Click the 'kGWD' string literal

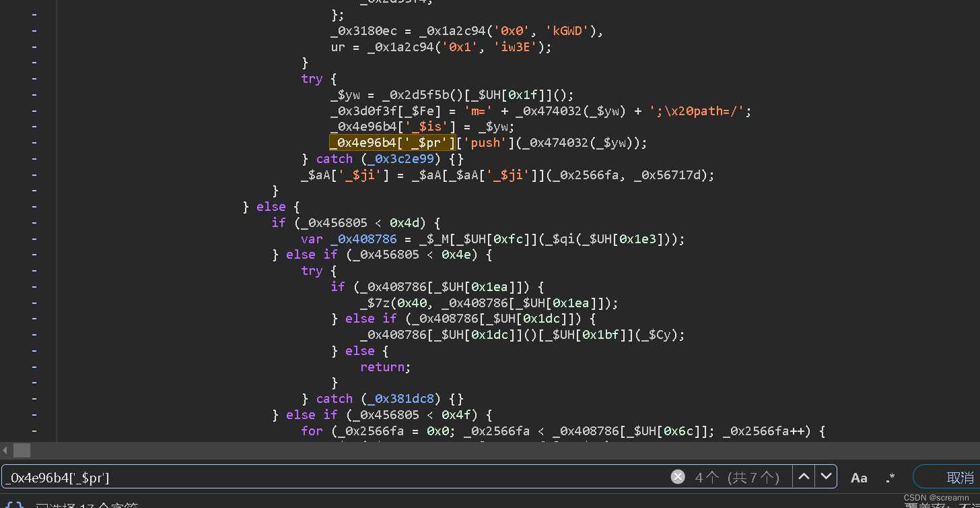point(567,31)
